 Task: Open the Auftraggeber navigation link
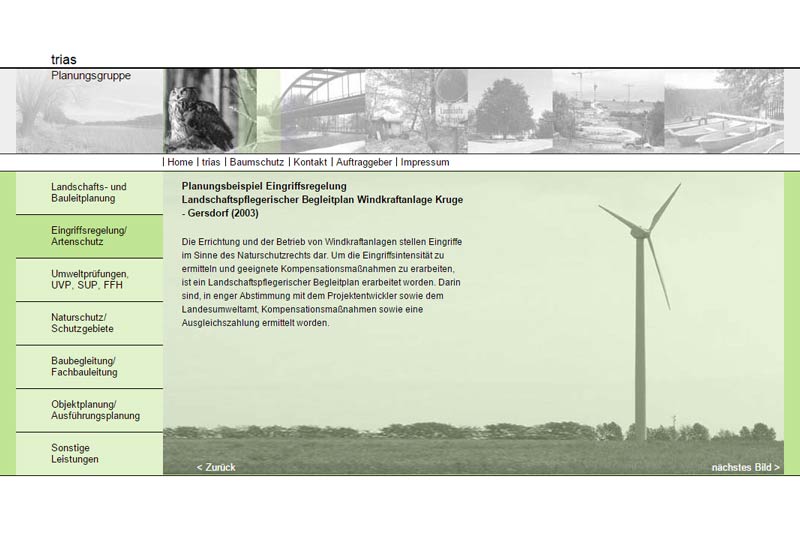tap(364, 162)
